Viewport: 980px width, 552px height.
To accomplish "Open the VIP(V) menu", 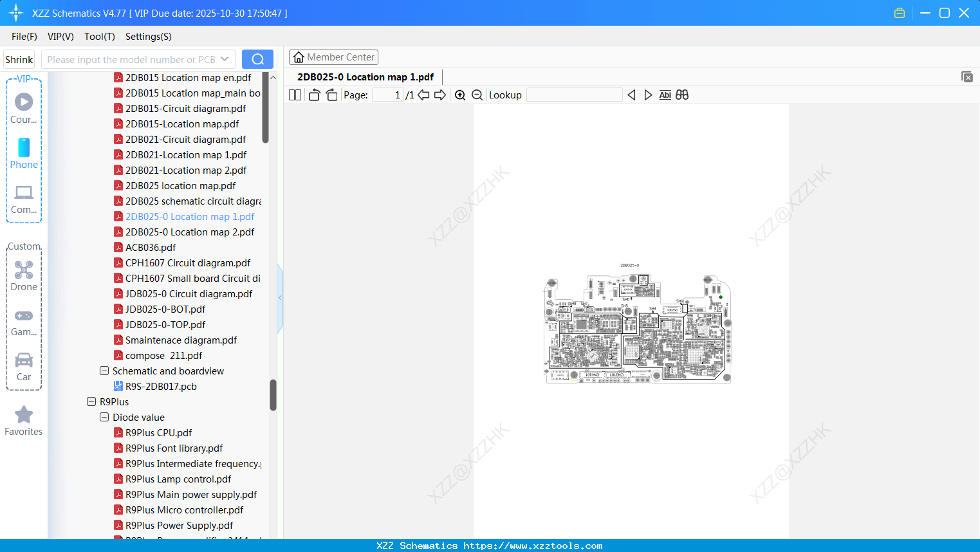I will [x=60, y=37].
